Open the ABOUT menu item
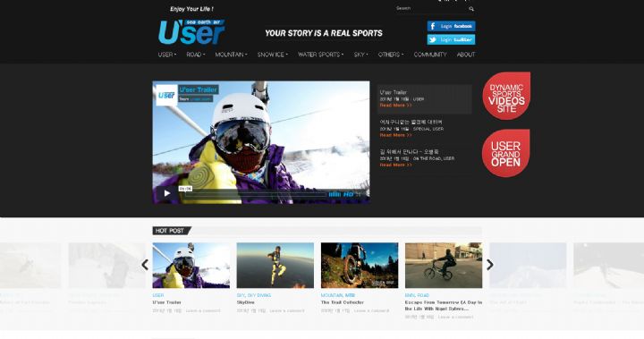The height and width of the screenshot is (339, 644). point(466,55)
